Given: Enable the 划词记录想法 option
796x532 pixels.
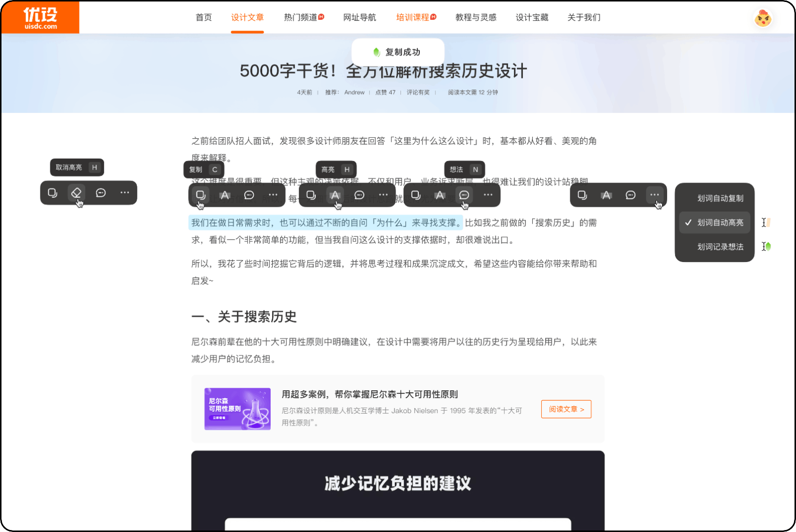Looking at the screenshot, I should click(719, 246).
